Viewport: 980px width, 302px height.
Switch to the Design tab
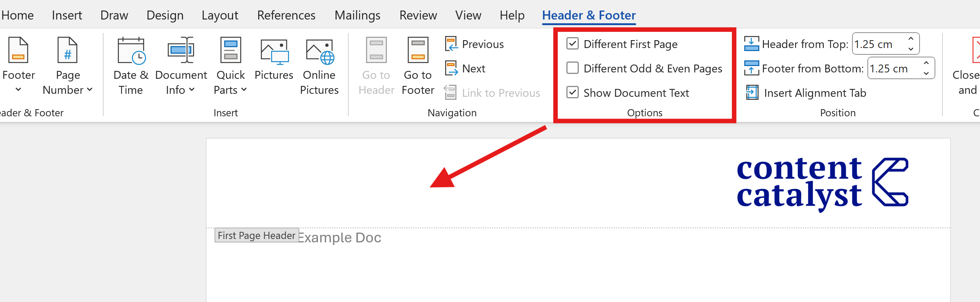pyautogui.click(x=165, y=15)
